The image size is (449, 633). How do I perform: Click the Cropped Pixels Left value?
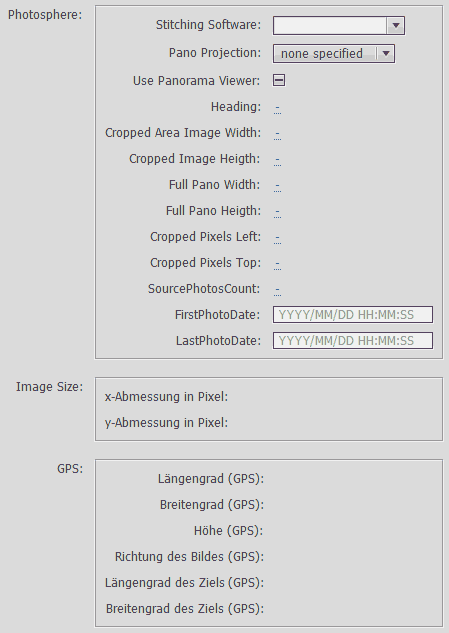[277, 238]
